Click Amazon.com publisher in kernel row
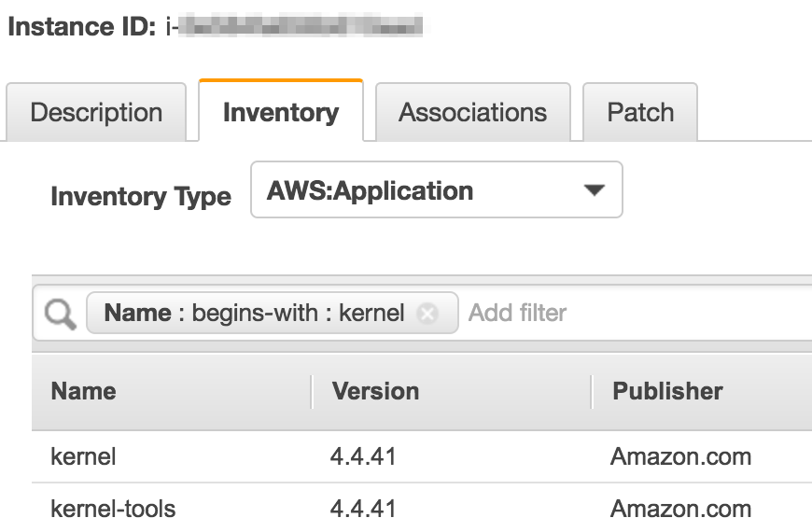Image resolution: width=812 pixels, height=532 pixels. click(x=681, y=457)
